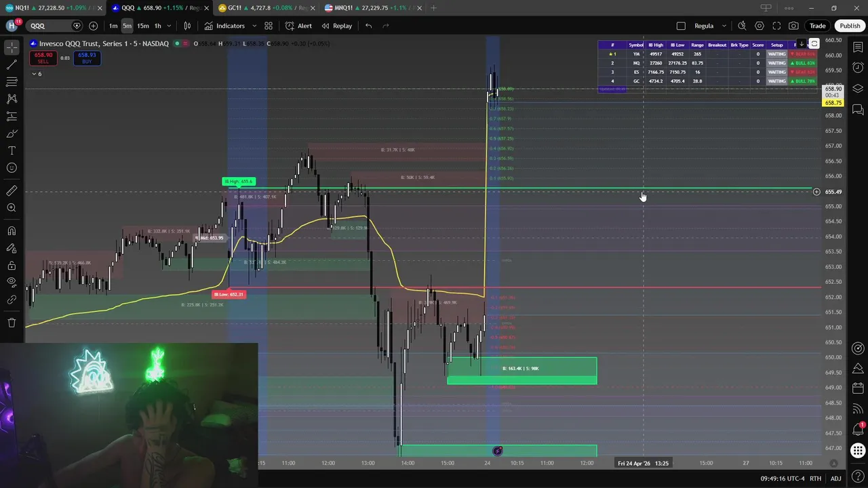This screenshot has width=868, height=488.
Task: Open the forecasting and measurement tools
Action: click(12, 117)
